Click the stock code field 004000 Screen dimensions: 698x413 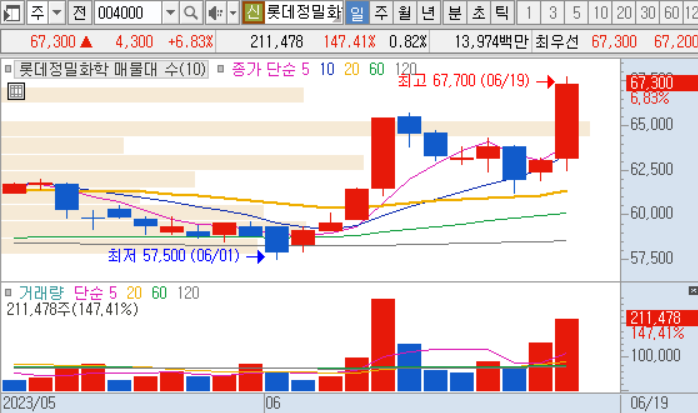[128, 12]
